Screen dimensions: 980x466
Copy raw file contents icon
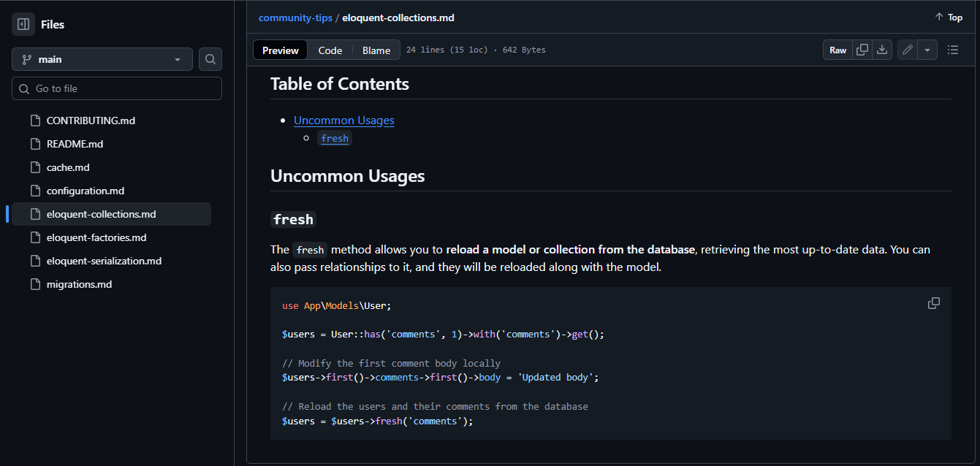click(862, 50)
